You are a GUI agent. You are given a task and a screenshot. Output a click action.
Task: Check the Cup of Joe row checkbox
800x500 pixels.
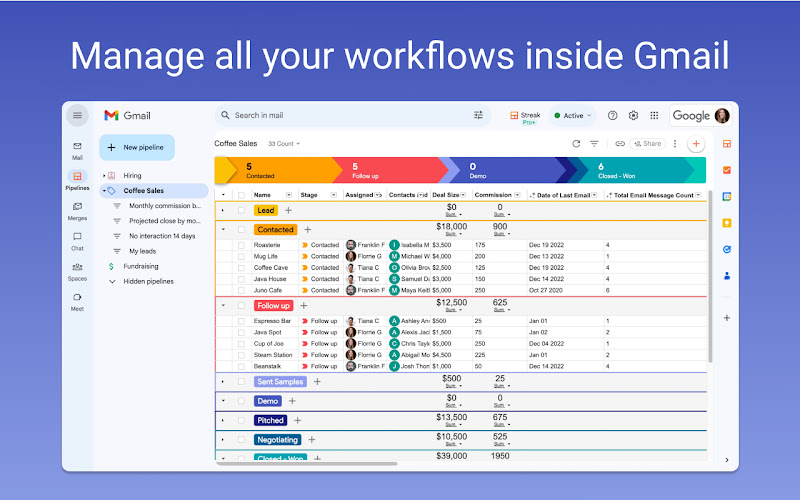click(241, 343)
